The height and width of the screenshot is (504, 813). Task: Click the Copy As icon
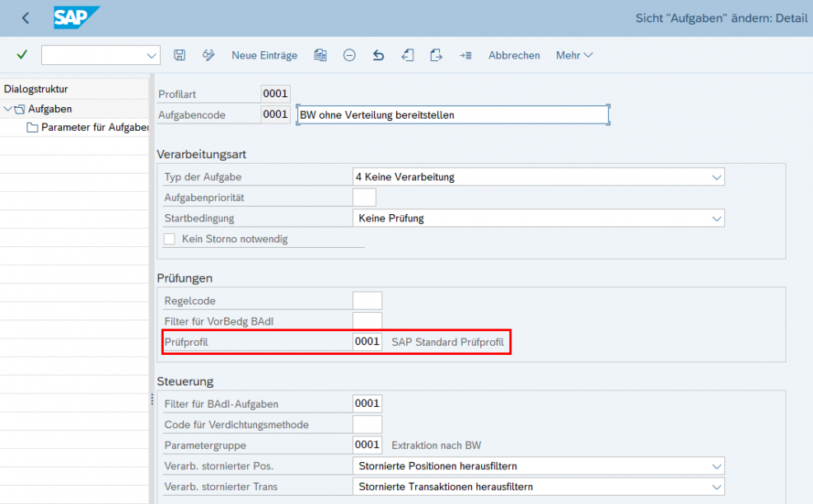(320, 55)
